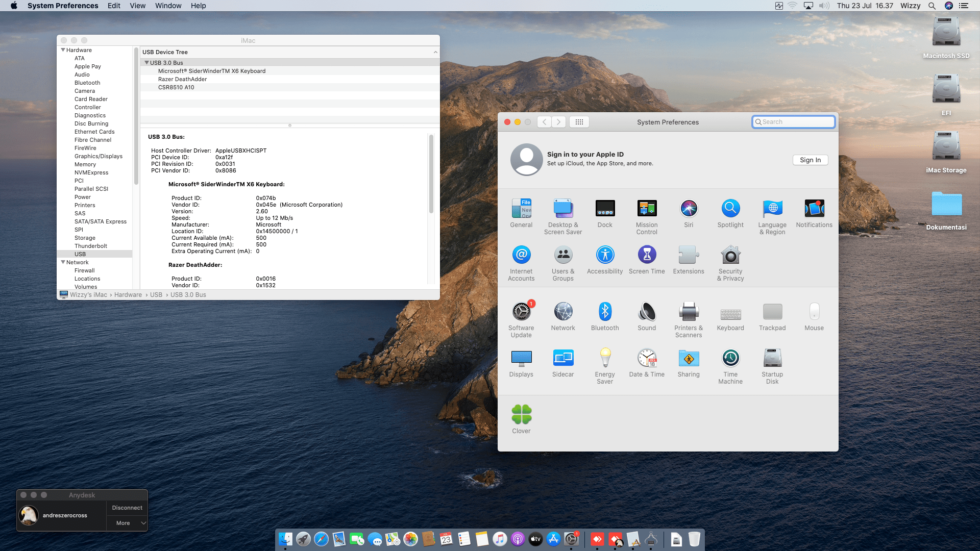Open the Network preference pane

pyautogui.click(x=563, y=316)
